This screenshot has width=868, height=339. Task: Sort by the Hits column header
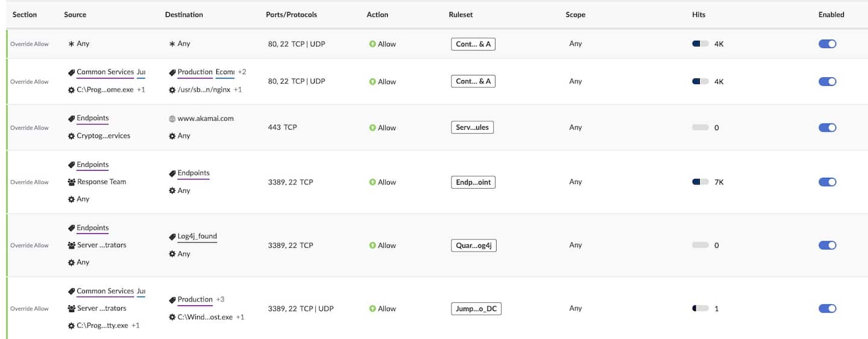pos(699,14)
